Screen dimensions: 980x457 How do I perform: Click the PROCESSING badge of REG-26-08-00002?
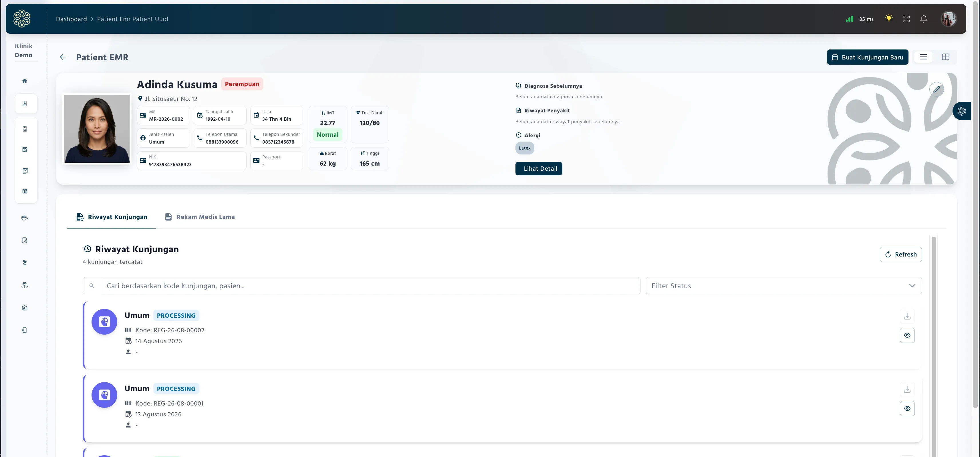[x=176, y=315]
